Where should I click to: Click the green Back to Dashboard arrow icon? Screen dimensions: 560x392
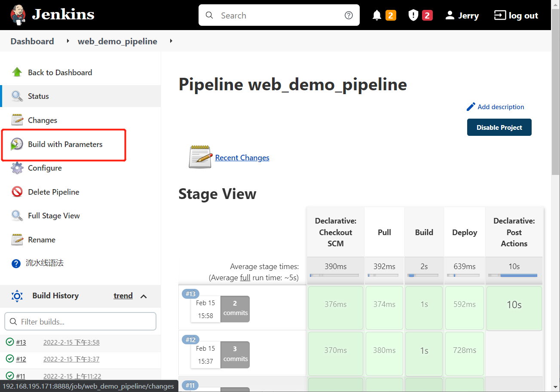(x=17, y=72)
